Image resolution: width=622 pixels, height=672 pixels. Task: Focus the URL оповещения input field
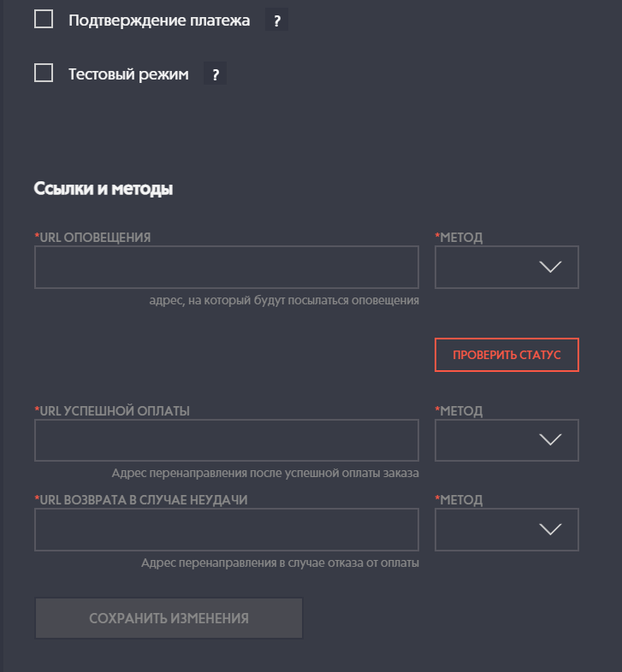[227, 268]
